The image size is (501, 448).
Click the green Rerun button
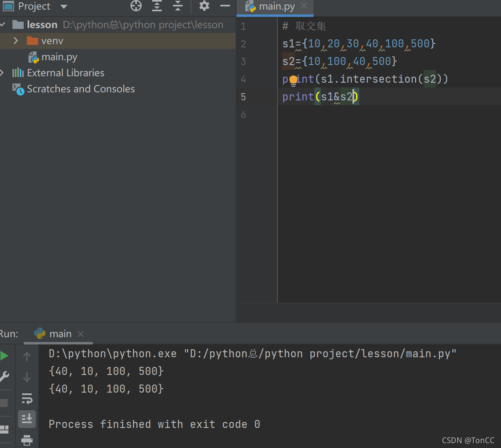pyautogui.click(x=4, y=356)
